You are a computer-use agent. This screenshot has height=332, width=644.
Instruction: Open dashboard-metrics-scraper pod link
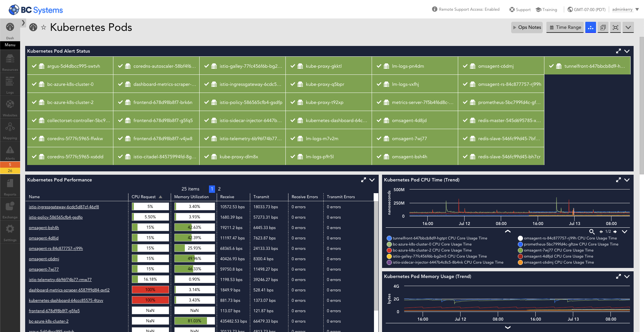[69, 290]
